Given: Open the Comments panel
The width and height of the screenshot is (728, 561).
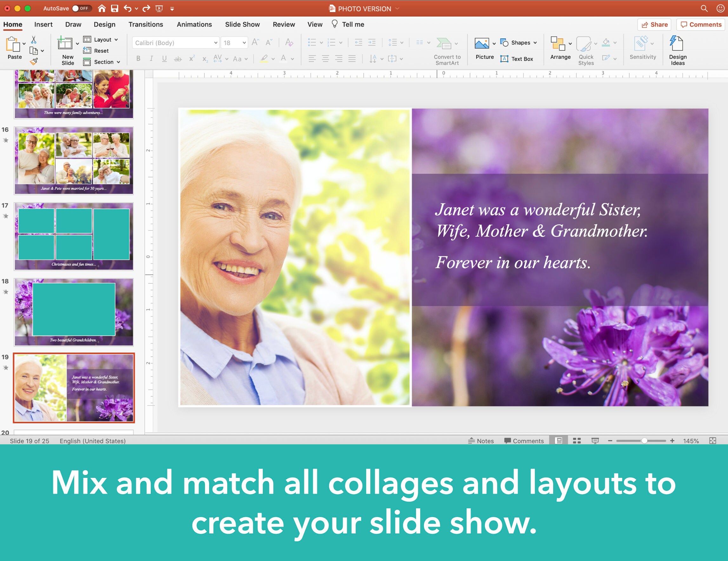Looking at the screenshot, I should 700,24.
